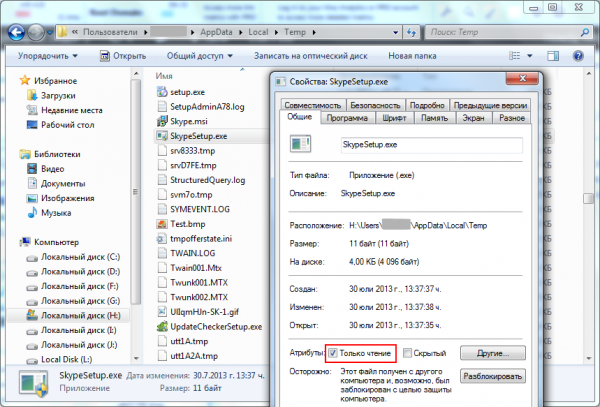The width and height of the screenshot is (600, 407).
Task: Switch to the Экран tab
Action: point(473,118)
